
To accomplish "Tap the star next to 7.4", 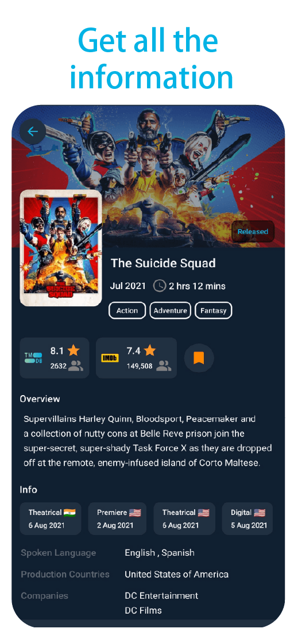I will pos(150,351).
